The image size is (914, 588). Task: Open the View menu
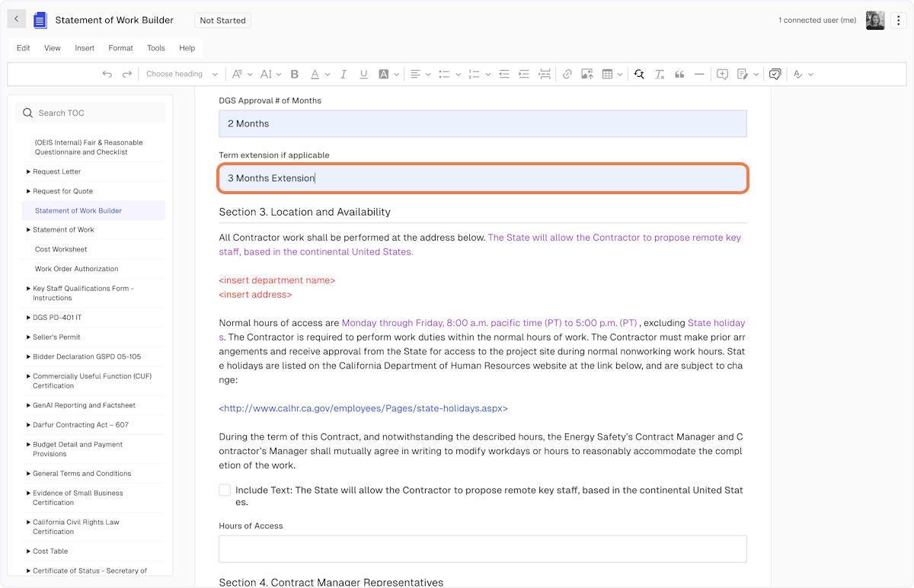click(53, 48)
